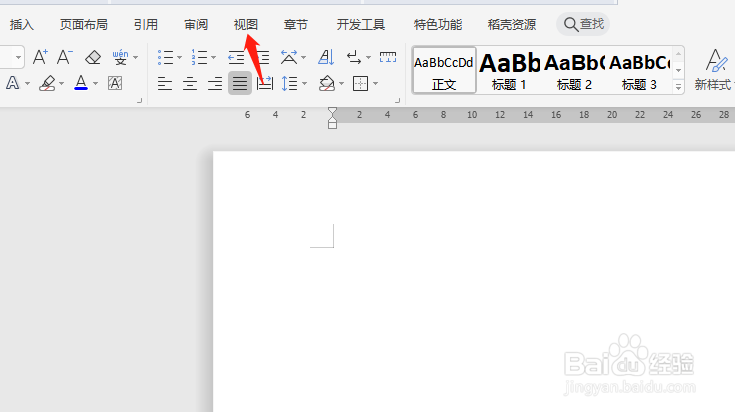Open the tab stops ruler icon

click(388, 57)
